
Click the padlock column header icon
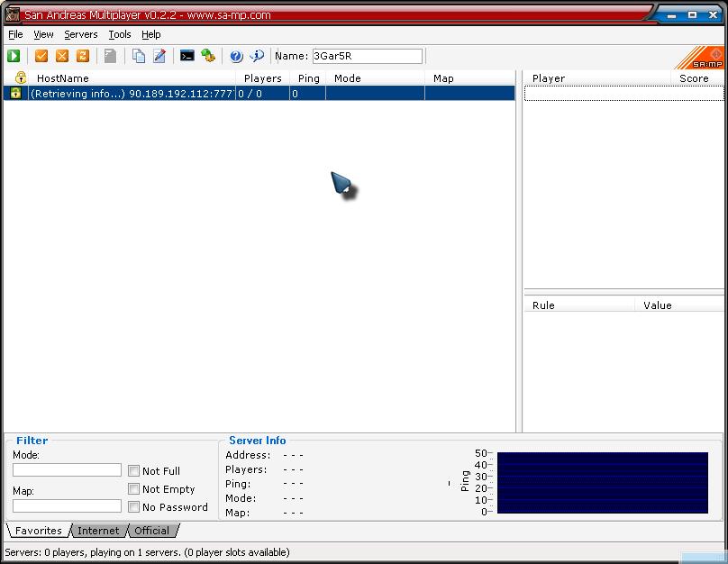click(x=21, y=77)
